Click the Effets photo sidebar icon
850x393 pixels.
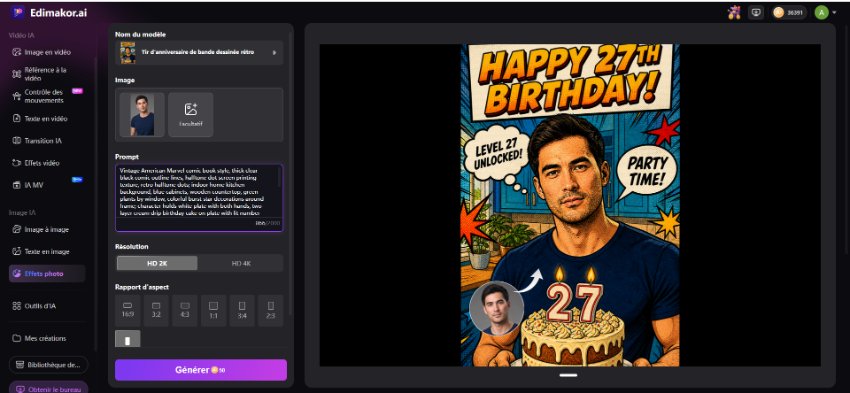tap(17, 274)
